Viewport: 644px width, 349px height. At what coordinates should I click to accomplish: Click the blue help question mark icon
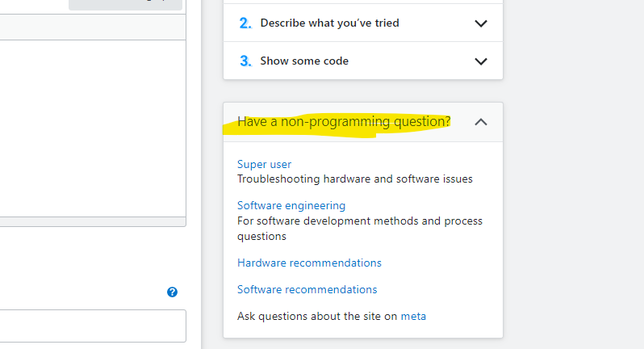pyautogui.click(x=172, y=292)
